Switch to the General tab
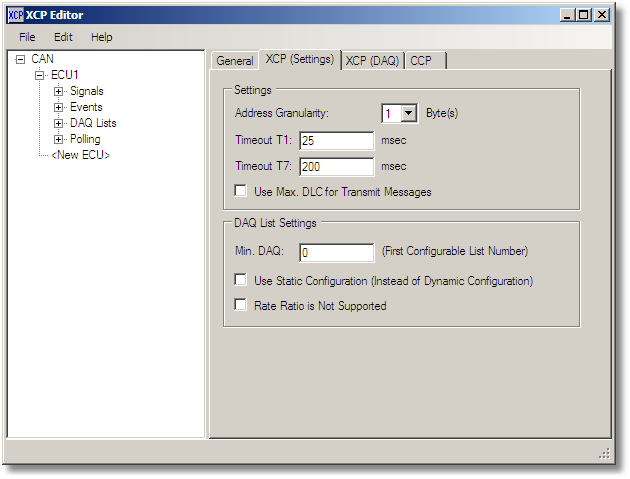 [x=235, y=61]
